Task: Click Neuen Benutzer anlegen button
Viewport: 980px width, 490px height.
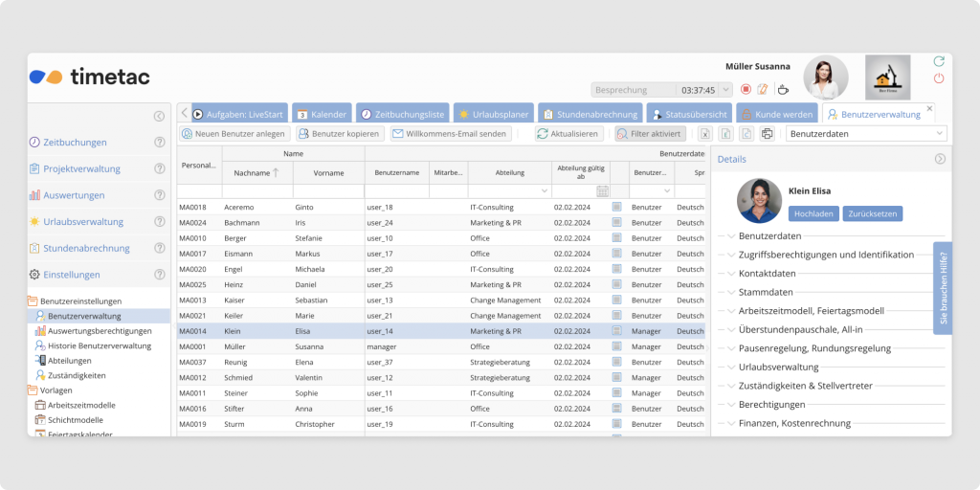Action: (233, 134)
